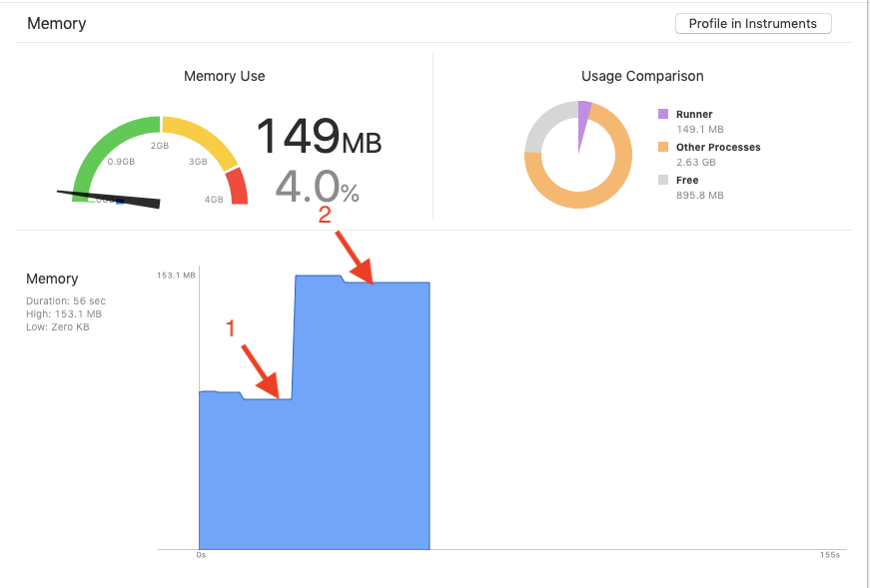Click the 'Usage Comparison' heading
Viewport: 870px width, 588px height.
click(x=642, y=76)
